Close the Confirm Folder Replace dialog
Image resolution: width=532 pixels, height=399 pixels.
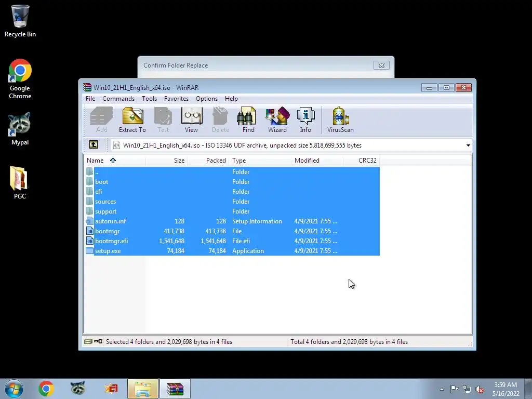[x=381, y=65]
